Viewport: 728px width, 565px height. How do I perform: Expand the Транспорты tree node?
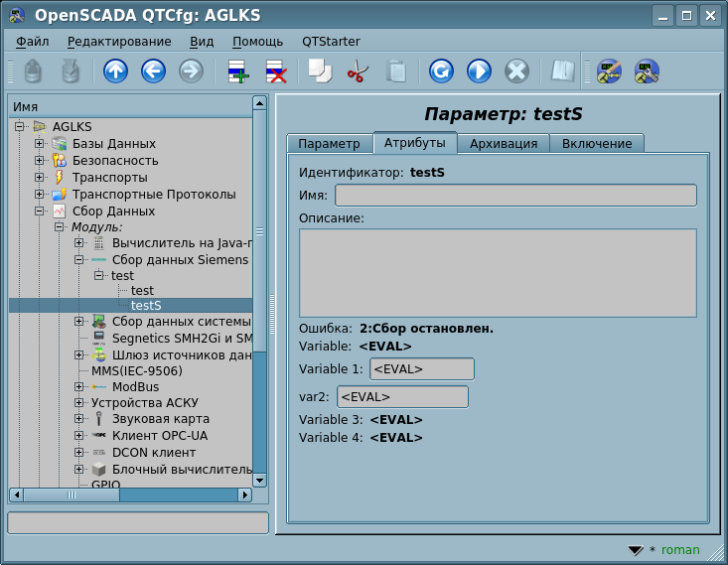[40, 178]
